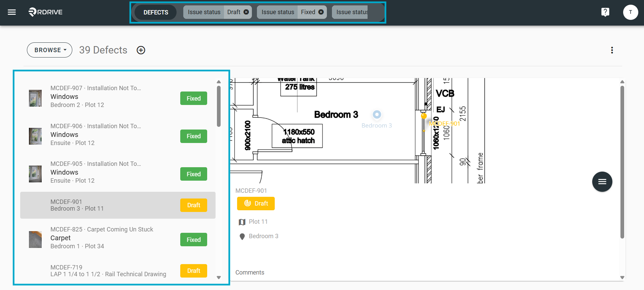This screenshot has height=290, width=644.
Task: Click the Draft badge on MCDEF-901 row
Action: pos(194,205)
